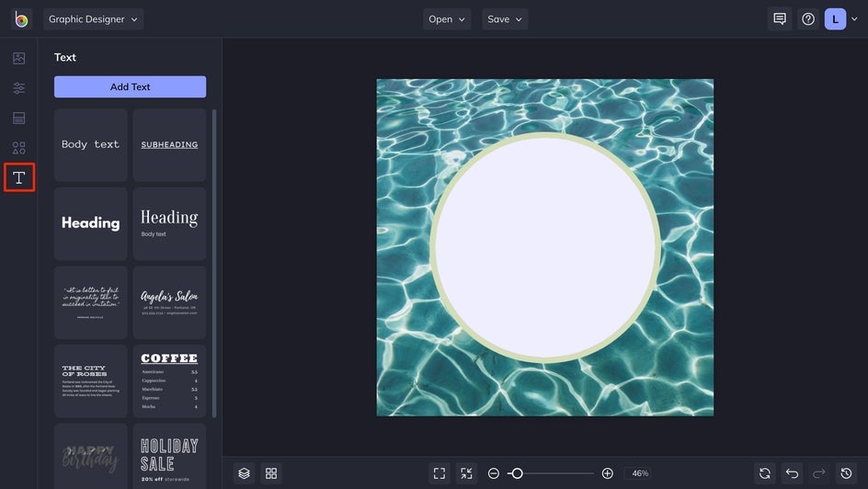The width and height of the screenshot is (868, 489).
Task: Click the user avatar L
Action: (835, 19)
